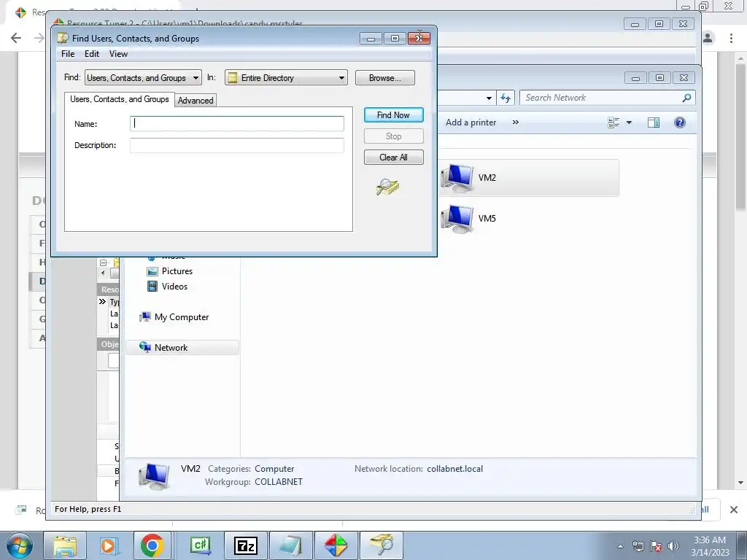Screen dimensions: 747x560
Task: Click Resource Tuner tree scroll left arrow
Action: point(103,273)
